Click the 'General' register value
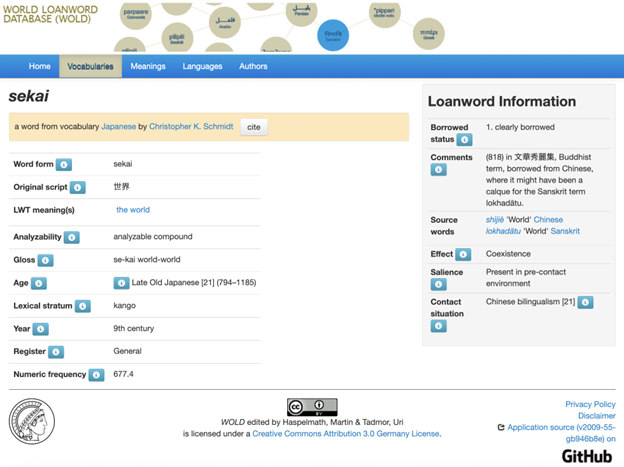The width and height of the screenshot is (624, 467). pyautogui.click(x=127, y=352)
